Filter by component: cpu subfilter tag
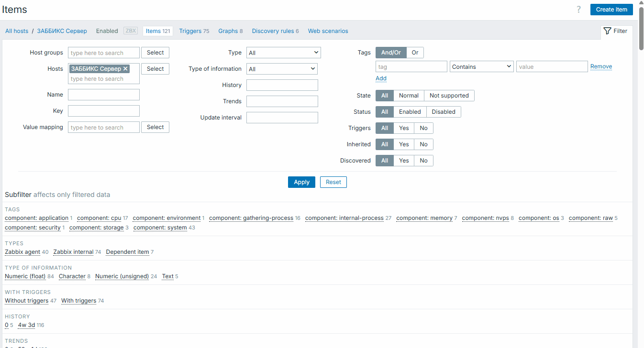644x348 pixels. coord(99,218)
